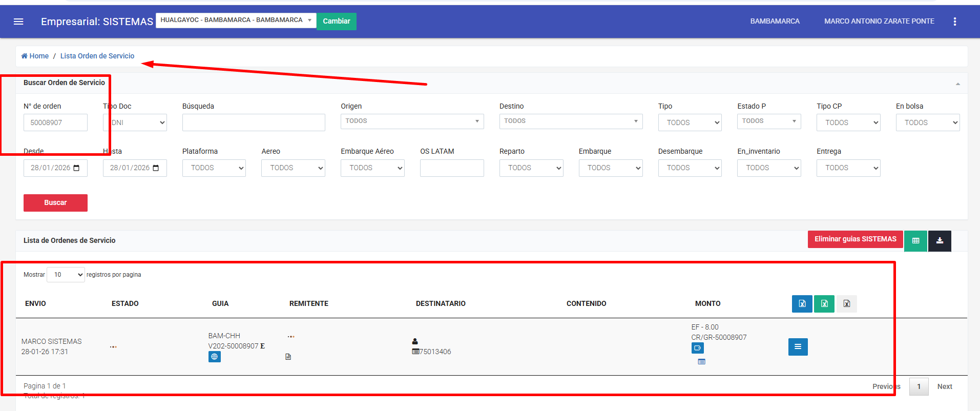Click the Eliminar guias SISTEMAS button
Screen dimensions: 980x411
[x=855, y=239]
